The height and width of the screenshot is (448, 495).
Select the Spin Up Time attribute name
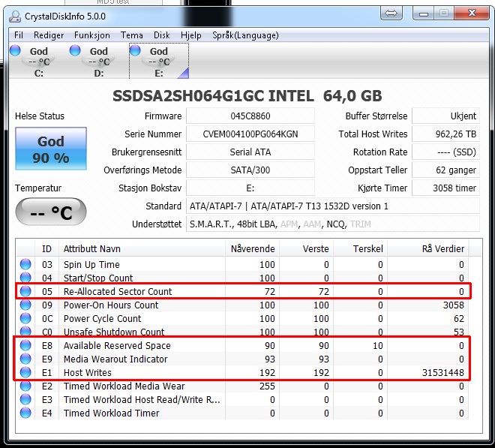[x=91, y=264]
